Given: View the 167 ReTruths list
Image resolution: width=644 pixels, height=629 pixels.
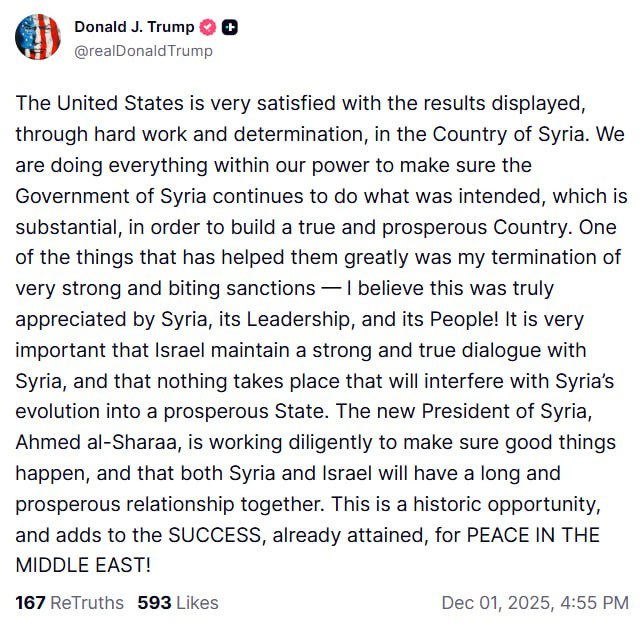Looking at the screenshot, I should coord(70,602).
